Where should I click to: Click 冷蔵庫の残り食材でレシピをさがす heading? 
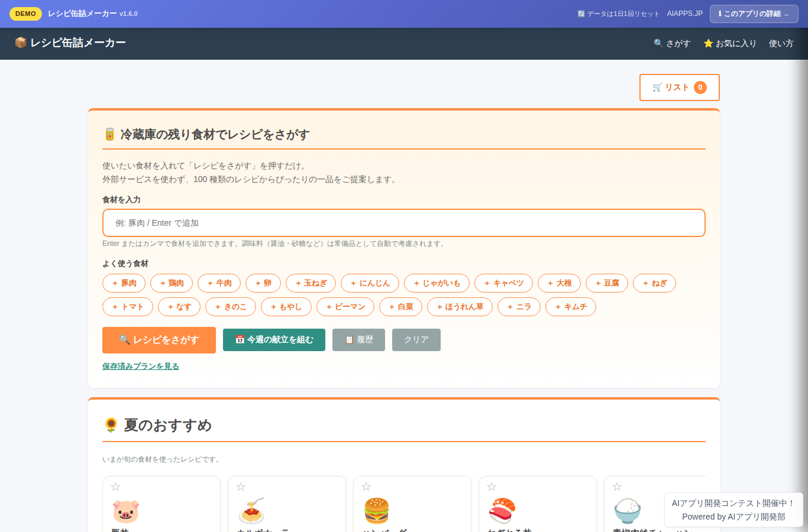point(206,134)
